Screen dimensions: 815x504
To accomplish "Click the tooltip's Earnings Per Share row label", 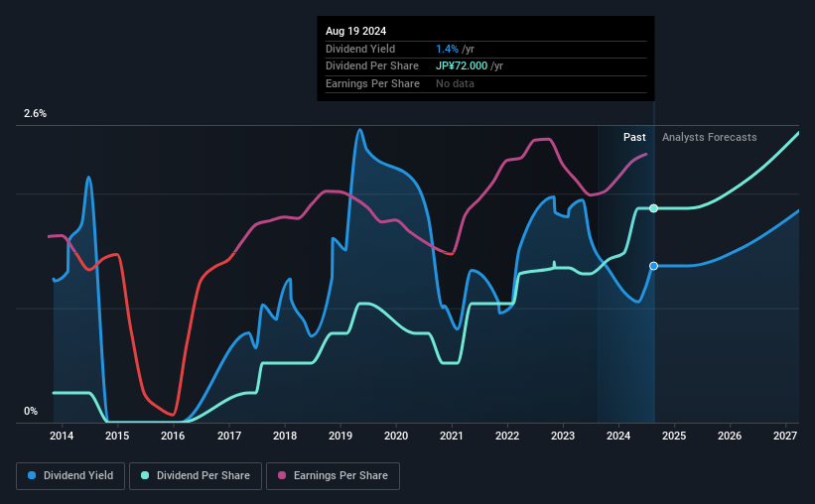I will coord(372,83).
